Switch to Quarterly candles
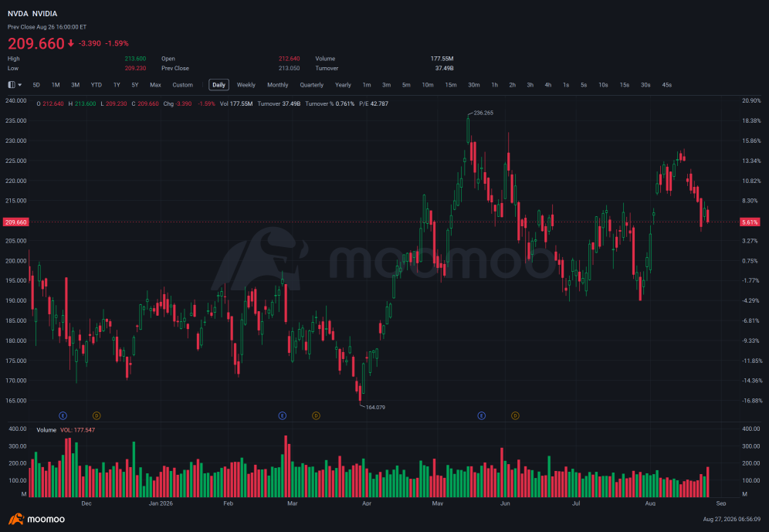The image size is (769, 532). point(312,85)
